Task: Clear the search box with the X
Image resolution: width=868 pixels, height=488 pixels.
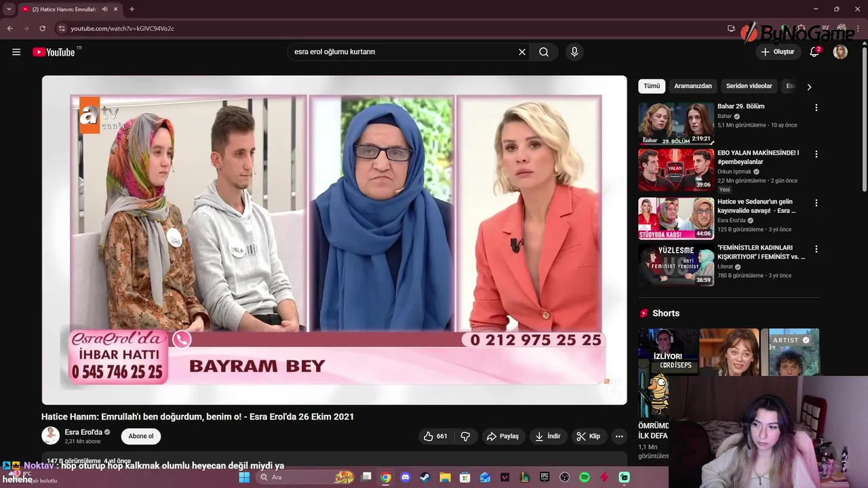Action: [522, 52]
